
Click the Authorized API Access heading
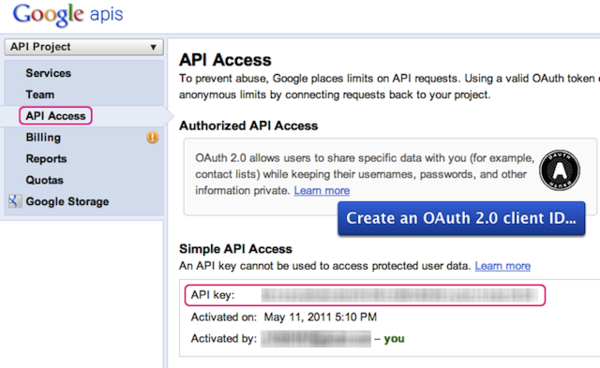click(x=248, y=126)
